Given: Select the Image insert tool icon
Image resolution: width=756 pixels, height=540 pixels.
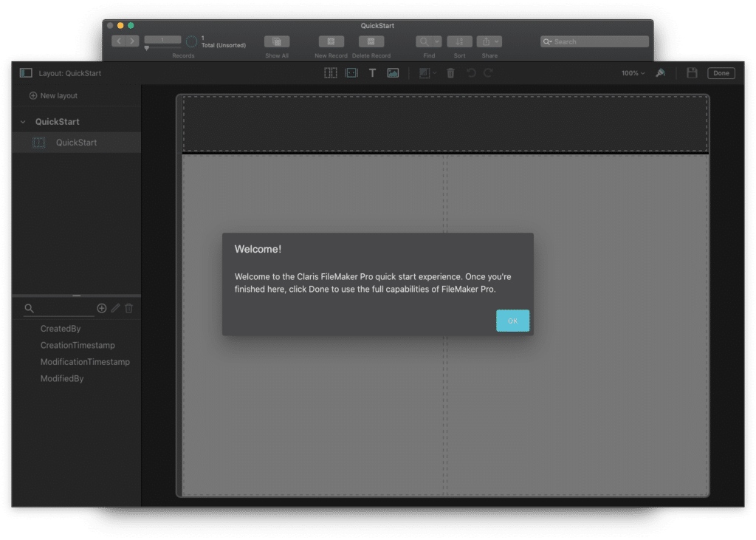Looking at the screenshot, I should [393, 73].
